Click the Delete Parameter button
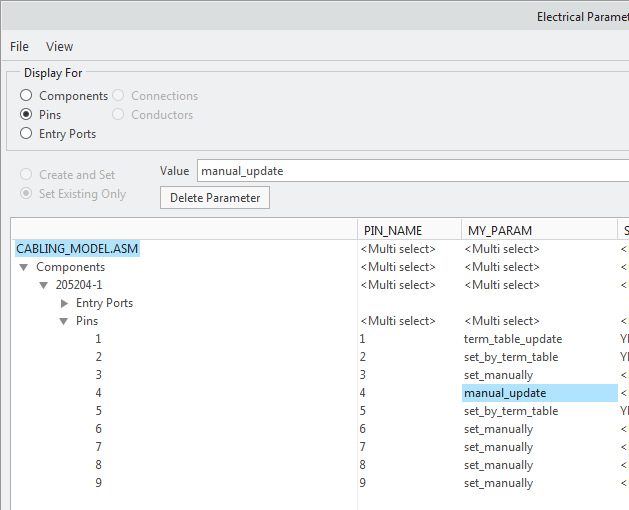The image size is (629, 510). click(x=215, y=198)
